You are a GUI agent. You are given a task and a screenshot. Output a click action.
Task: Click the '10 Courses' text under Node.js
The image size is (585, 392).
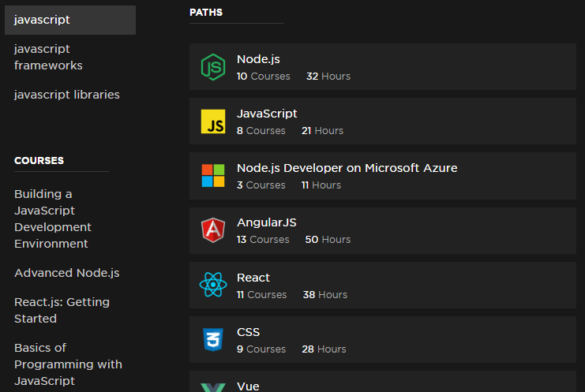pyautogui.click(x=263, y=77)
